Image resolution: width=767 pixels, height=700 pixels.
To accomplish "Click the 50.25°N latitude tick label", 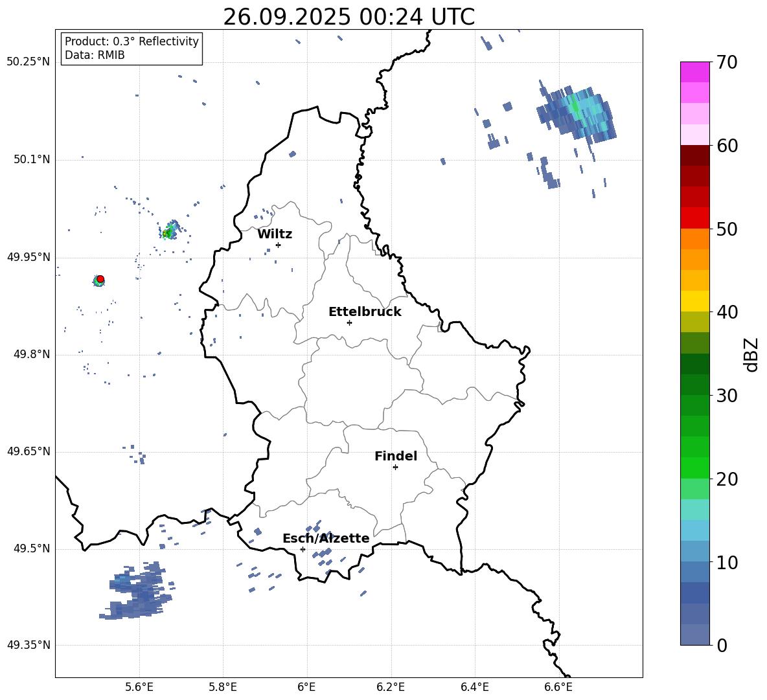I will point(29,62).
